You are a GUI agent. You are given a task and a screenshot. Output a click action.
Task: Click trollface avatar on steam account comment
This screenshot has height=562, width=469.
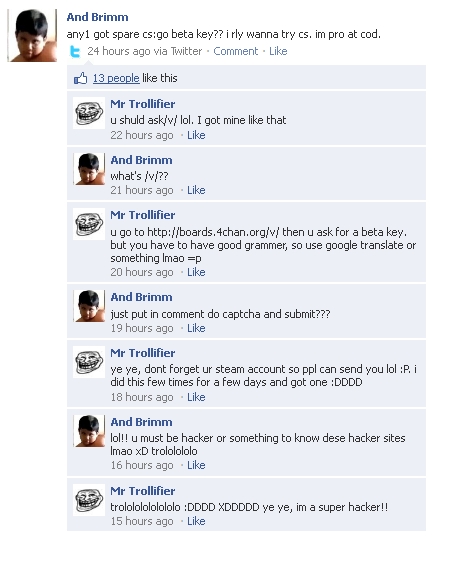89,362
